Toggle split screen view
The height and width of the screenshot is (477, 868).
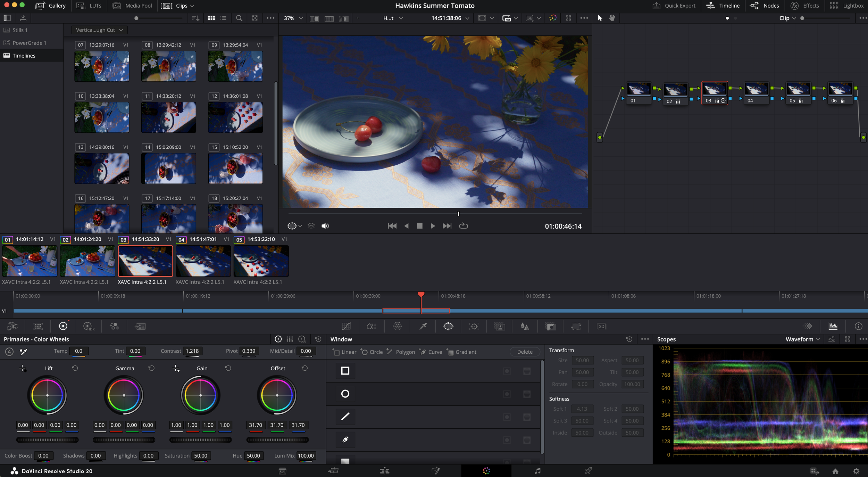tap(329, 18)
